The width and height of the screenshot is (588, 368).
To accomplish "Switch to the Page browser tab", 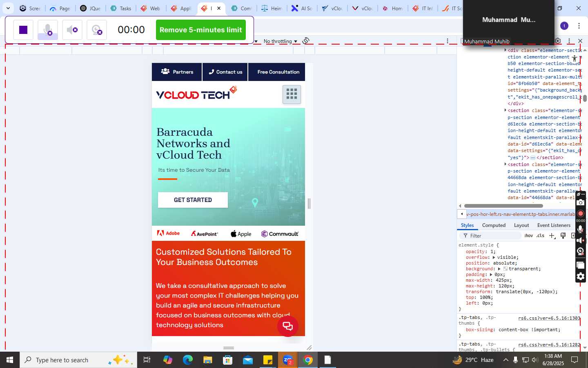I will tap(60, 8).
